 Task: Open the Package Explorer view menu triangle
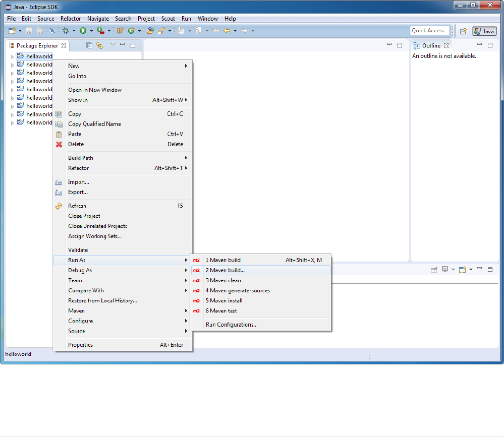[x=113, y=44]
